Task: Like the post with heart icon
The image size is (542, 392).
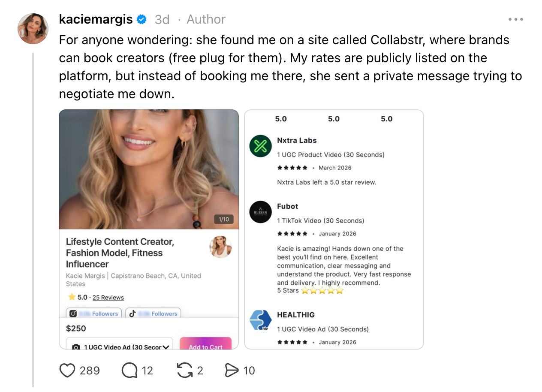Action: click(x=67, y=371)
